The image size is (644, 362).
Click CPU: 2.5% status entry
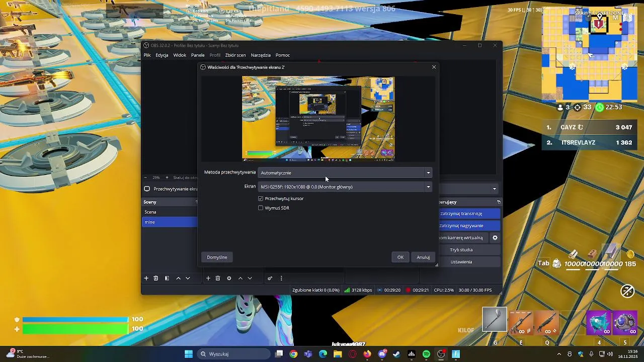click(x=444, y=290)
